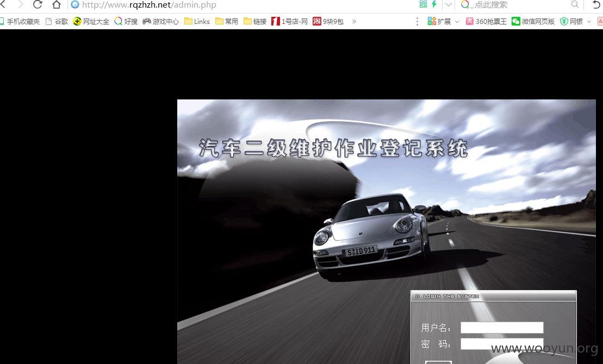Click the magnifier search icon
The width and height of the screenshot is (603, 364).
click(575, 4)
